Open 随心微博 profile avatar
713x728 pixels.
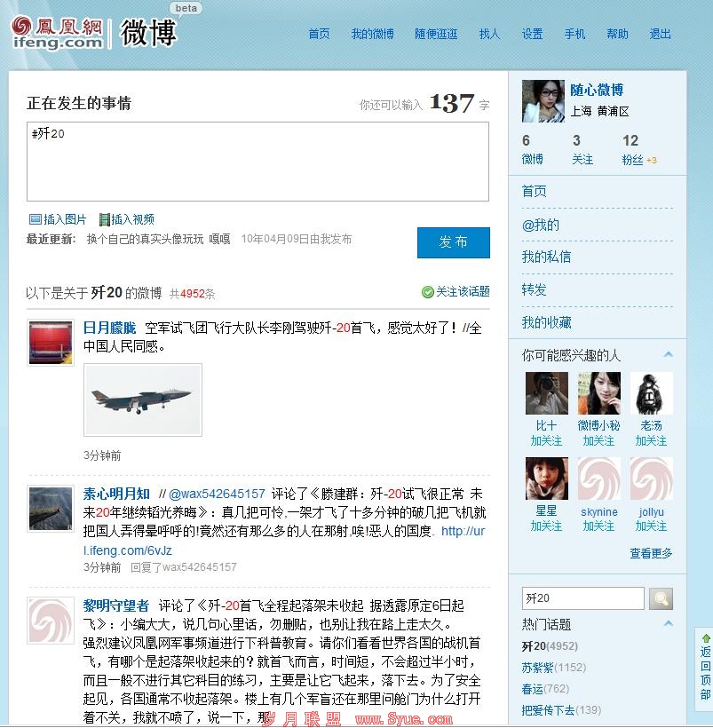click(x=543, y=100)
